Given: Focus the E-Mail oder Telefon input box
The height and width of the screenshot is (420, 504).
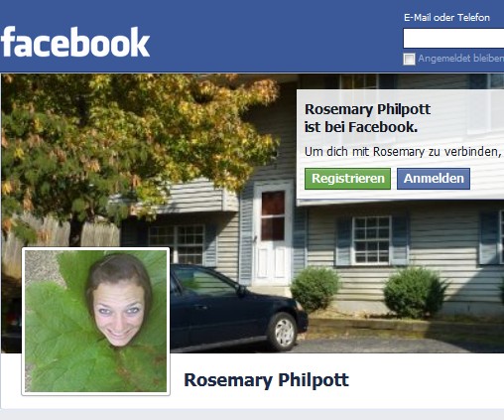Looking at the screenshot, I should [453, 38].
